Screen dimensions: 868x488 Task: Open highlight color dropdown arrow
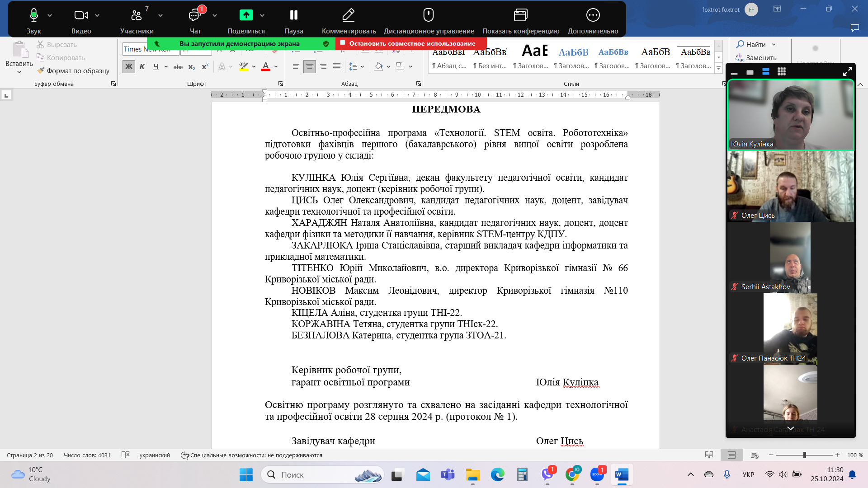pyautogui.click(x=254, y=66)
